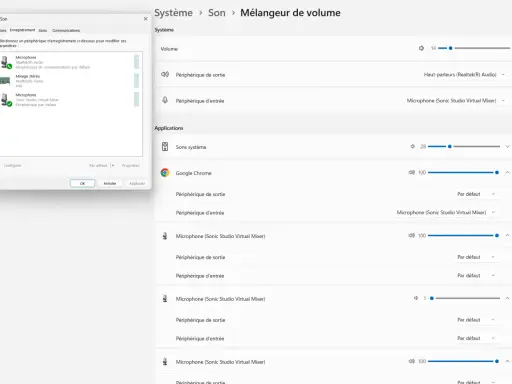The width and height of the screenshot is (512, 384).
Task: Collapse the bottom-most Microphone section
Action: click(507, 361)
